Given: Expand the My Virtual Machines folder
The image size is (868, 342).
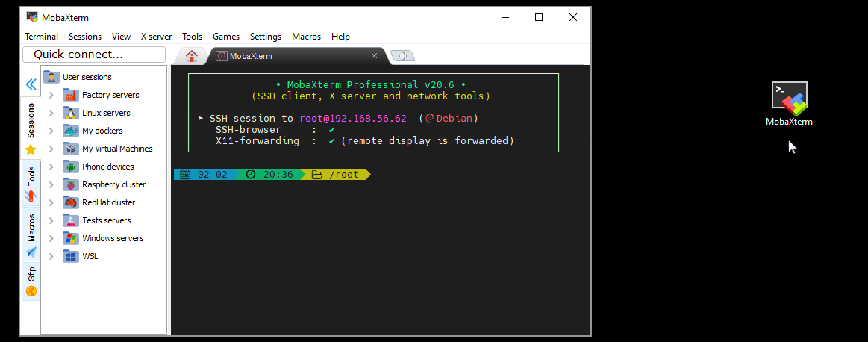Looking at the screenshot, I should pos(51,149).
